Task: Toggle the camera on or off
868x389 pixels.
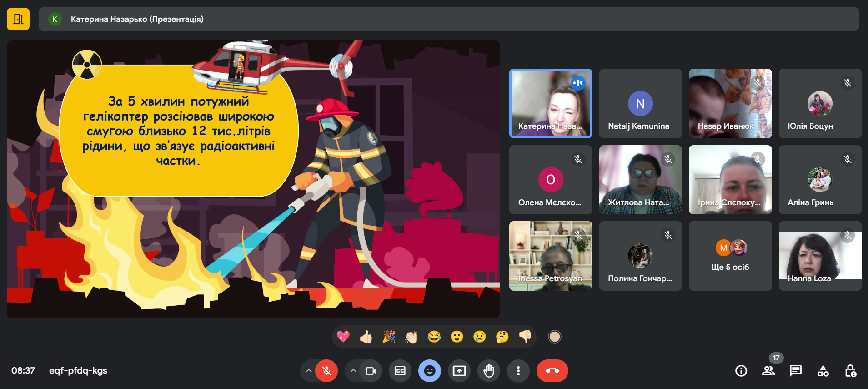Action: [371, 371]
